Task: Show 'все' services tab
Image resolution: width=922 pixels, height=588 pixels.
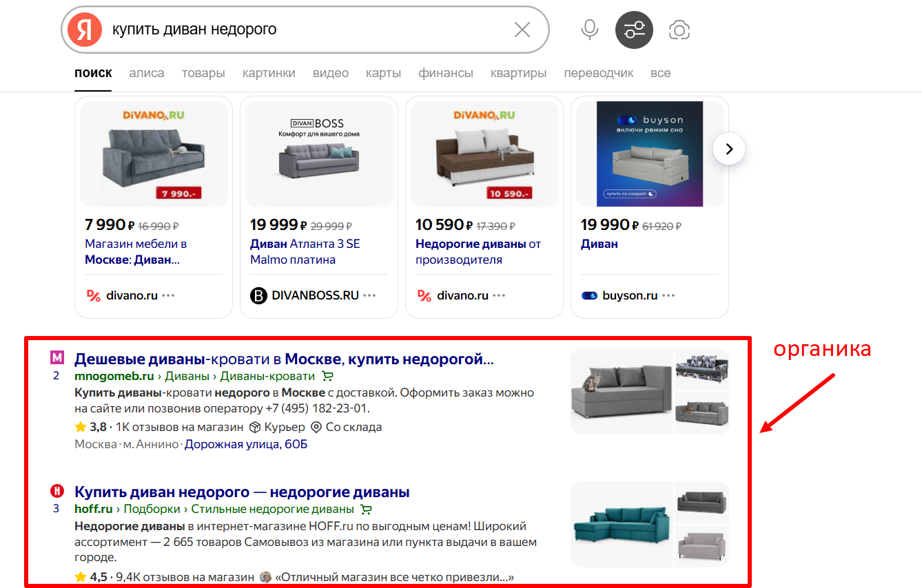Action: (x=660, y=73)
